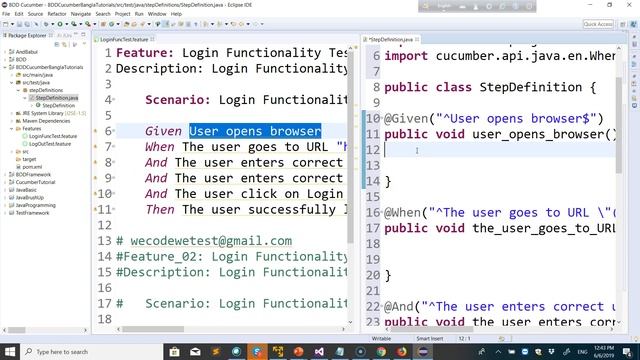640x360 pixels.
Task: Click the New file toolbar icon
Action: coord(6,24)
